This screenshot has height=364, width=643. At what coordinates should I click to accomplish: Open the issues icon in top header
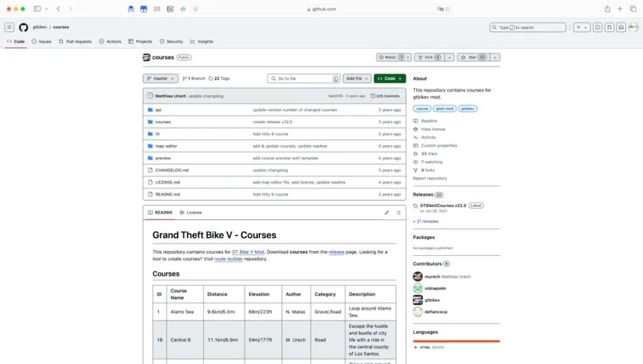(x=598, y=27)
